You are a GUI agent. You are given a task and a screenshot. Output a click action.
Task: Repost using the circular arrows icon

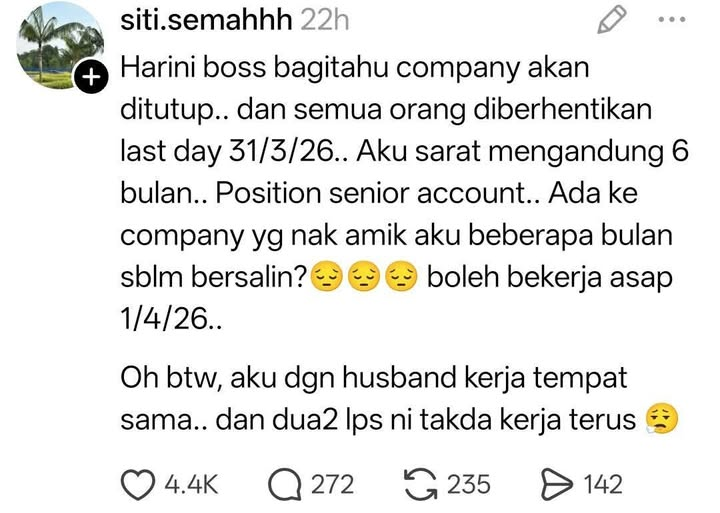pos(421,485)
